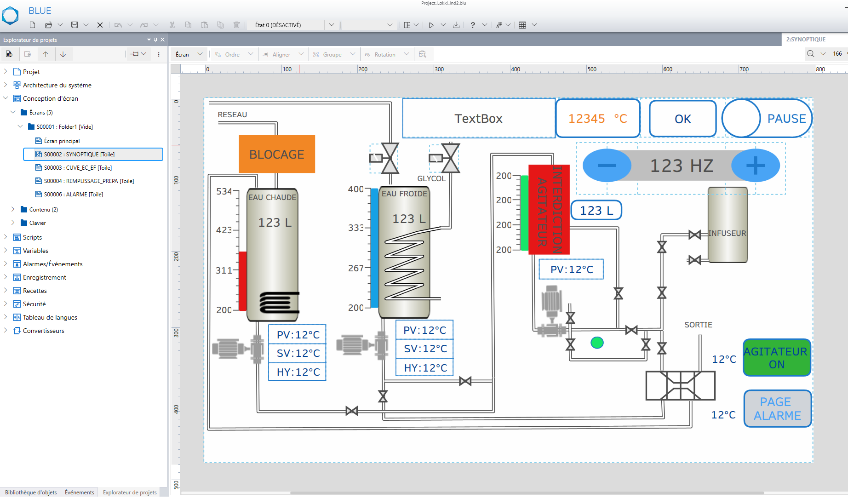
Task: Open help with the question mark icon
Action: coord(473,25)
